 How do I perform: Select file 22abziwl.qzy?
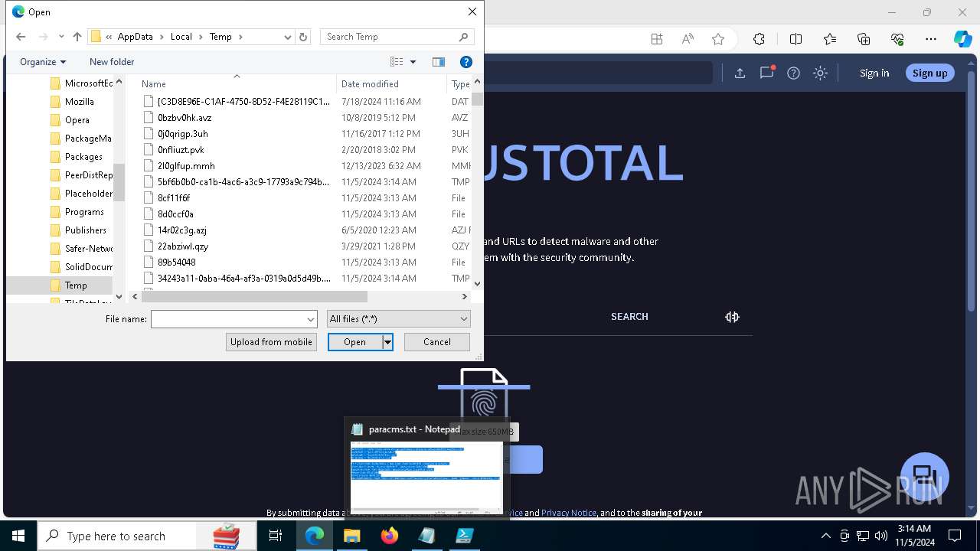click(182, 246)
